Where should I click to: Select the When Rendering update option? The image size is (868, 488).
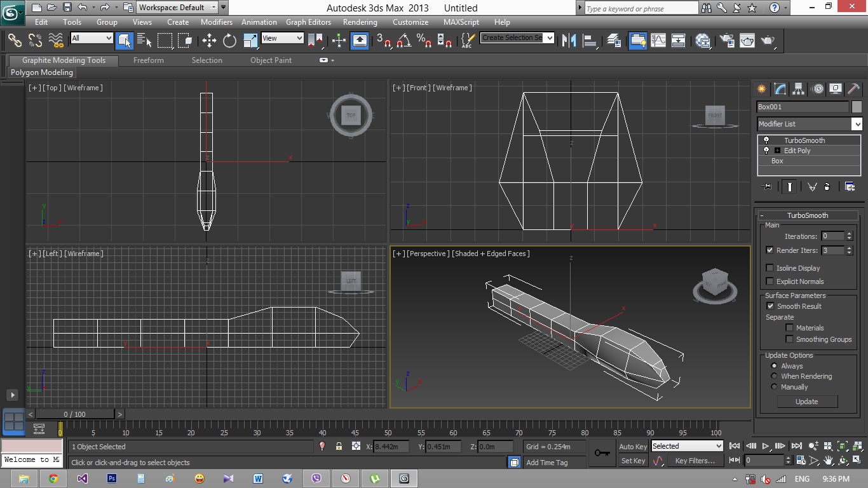coord(774,376)
